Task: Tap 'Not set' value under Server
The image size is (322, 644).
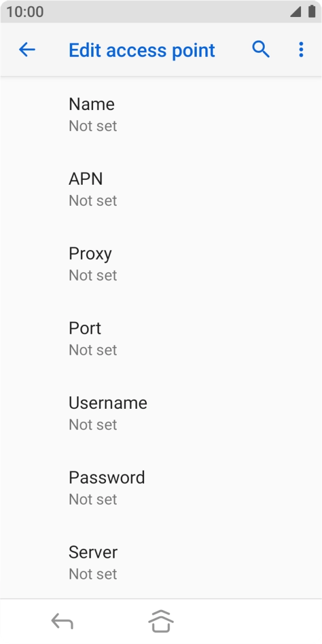Action: coord(93,574)
